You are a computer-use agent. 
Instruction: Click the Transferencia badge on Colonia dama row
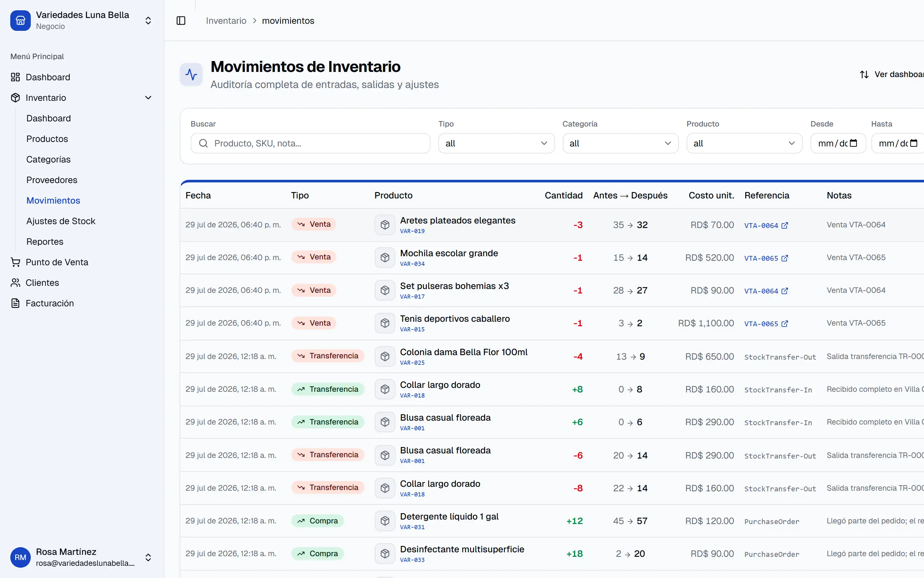pyautogui.click(x=328, y=356)
